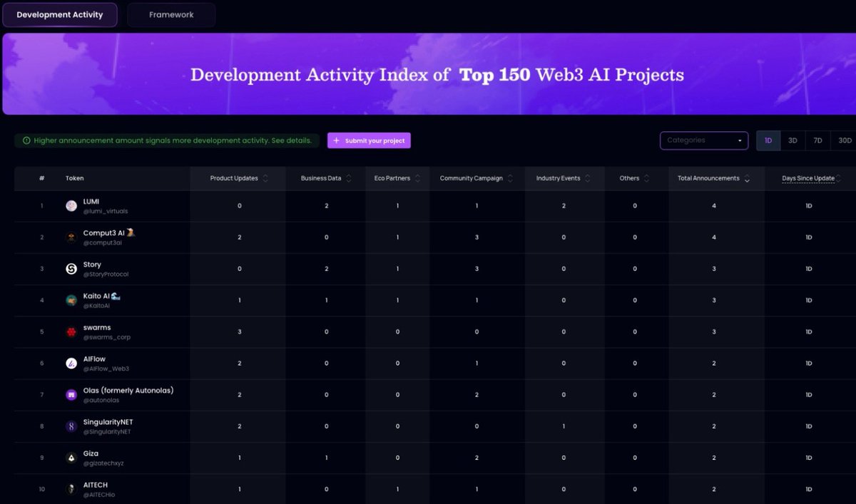Click the Olas (formerly Autonolas) name
The image size is (856, 504).
[x=128, y=390]
